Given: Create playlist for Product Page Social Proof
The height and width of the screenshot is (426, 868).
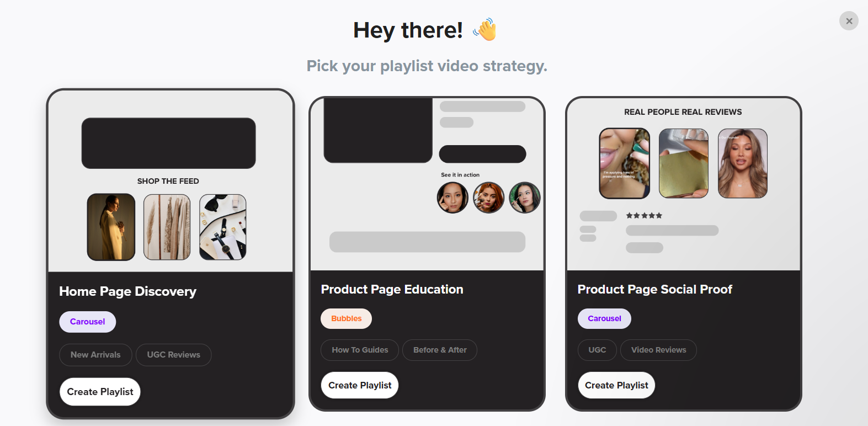Looking at the screenshot, I should [x=616, y=385].
